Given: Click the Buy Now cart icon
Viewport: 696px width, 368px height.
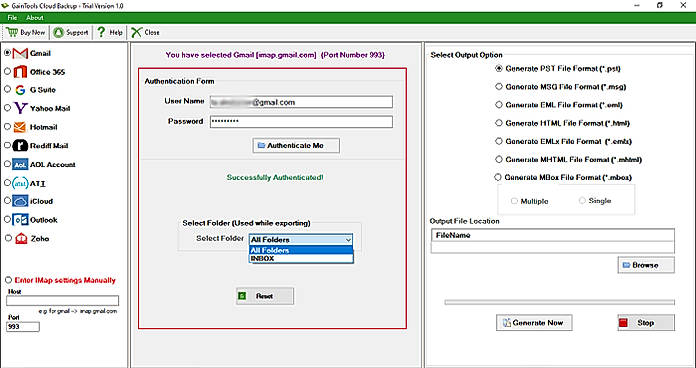Looking at the screenshot, I should point(12,32).
